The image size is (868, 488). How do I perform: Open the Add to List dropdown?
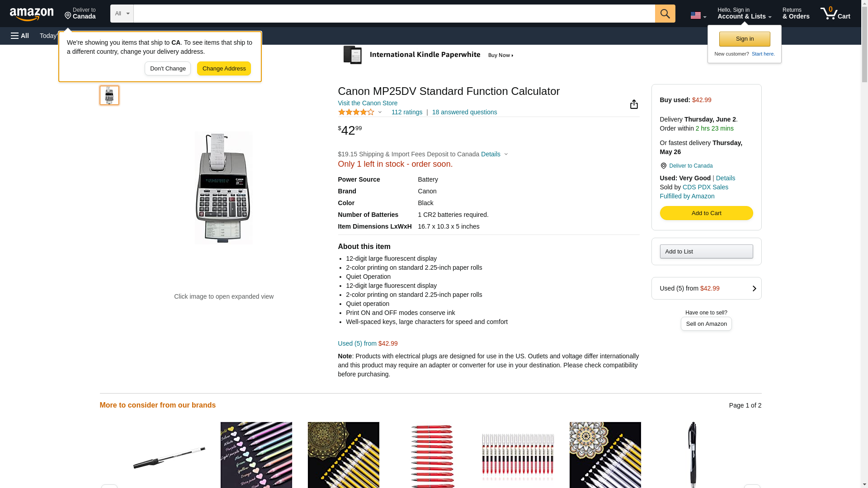pyautogui.click(x=706, y=251)
